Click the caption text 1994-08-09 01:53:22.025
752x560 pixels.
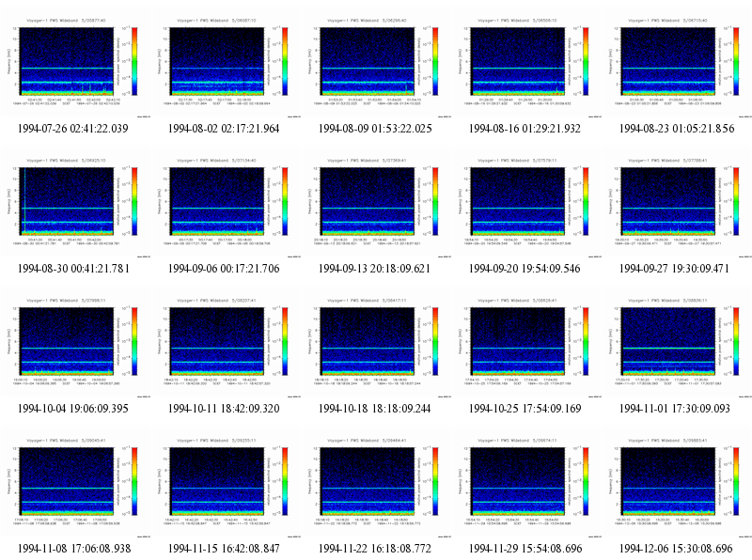(x=375, y=129)
